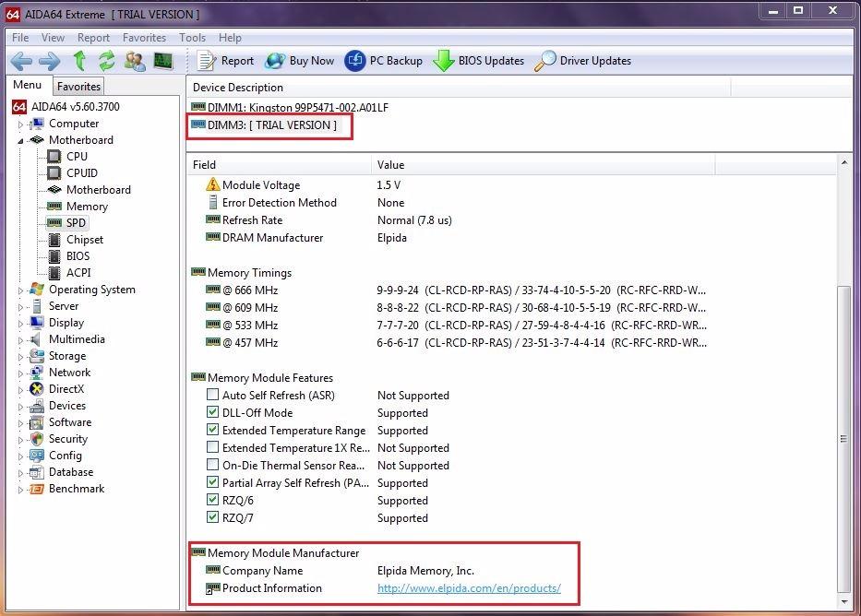
Task: Toggle the Auto Self Refresh (ASR) checkbox
Action: click(213, 396)
